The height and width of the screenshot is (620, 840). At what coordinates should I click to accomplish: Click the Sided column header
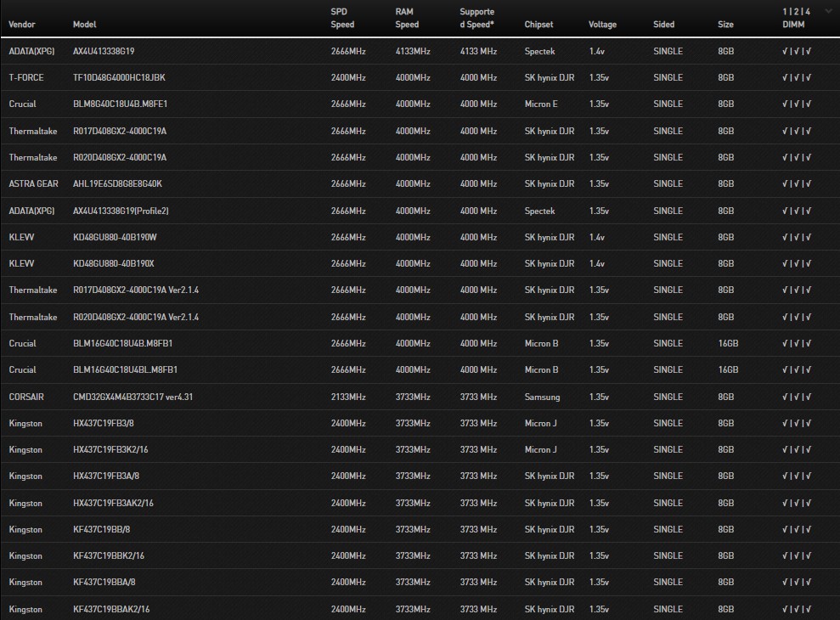(663, 25)
